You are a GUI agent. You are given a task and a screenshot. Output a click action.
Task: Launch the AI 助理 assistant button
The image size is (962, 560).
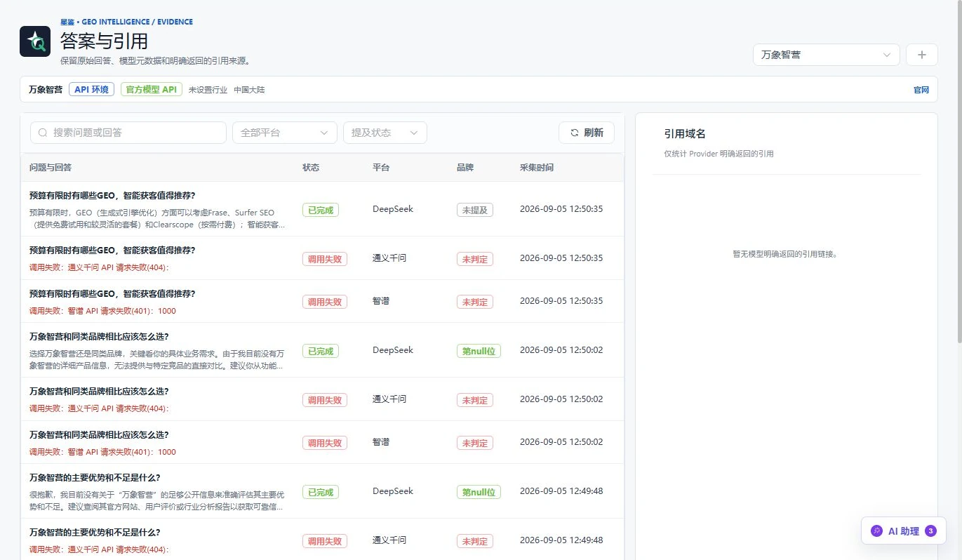point(904,531)
